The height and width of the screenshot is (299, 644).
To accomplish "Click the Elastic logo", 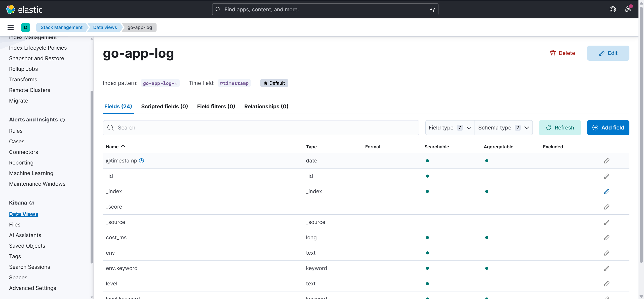I will tap(24, 9).
